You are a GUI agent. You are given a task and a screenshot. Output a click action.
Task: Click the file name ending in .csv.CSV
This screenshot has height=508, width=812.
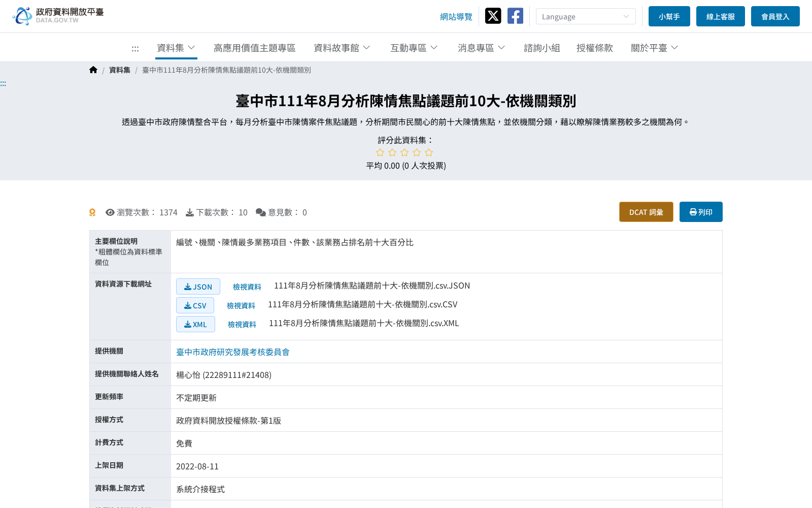coord(363,304)
